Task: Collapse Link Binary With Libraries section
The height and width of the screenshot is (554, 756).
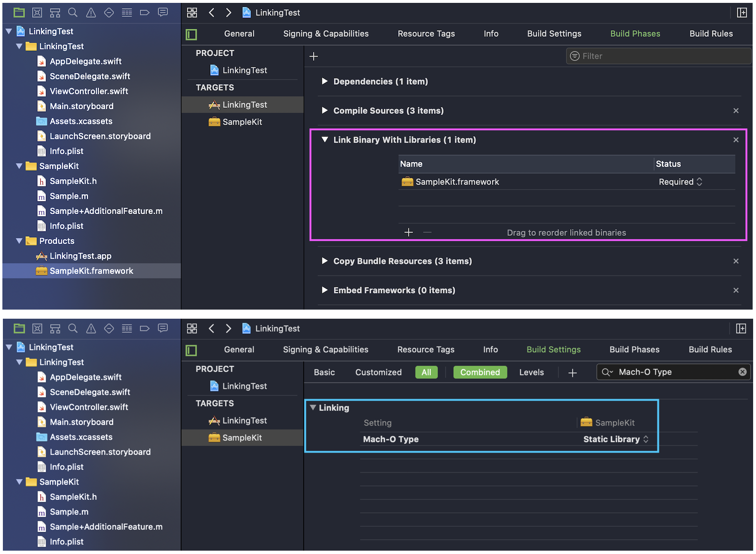Action: coord(325,140)
